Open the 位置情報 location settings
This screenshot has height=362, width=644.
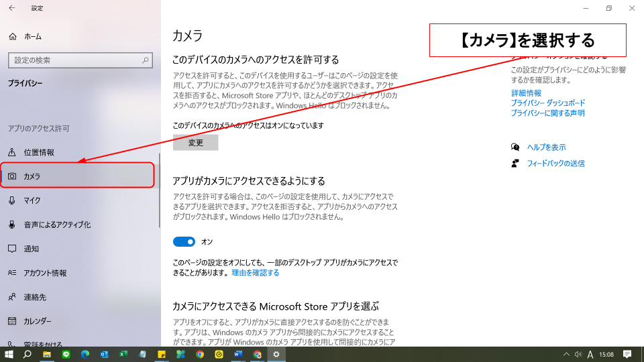coord(39,152)
